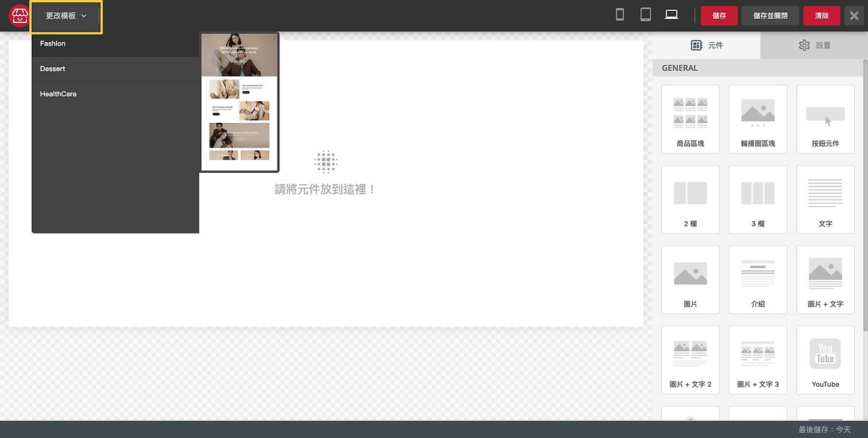Select the 文字 text element
The image size is (868, 438).
pos(825,199)
